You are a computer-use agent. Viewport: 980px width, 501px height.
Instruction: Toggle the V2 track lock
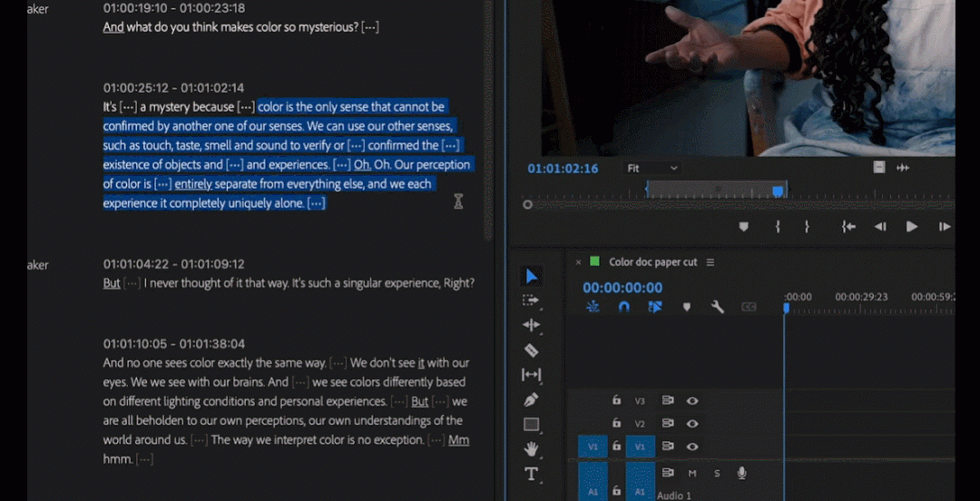coord(616,424)
